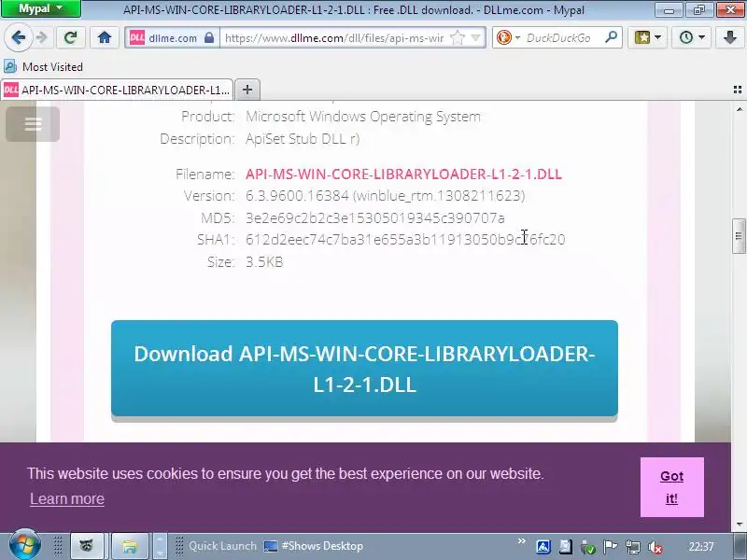Click the #Shows Desktop quick launch item
The width and height of the screenshot is (747, 560).
(314, 546)
